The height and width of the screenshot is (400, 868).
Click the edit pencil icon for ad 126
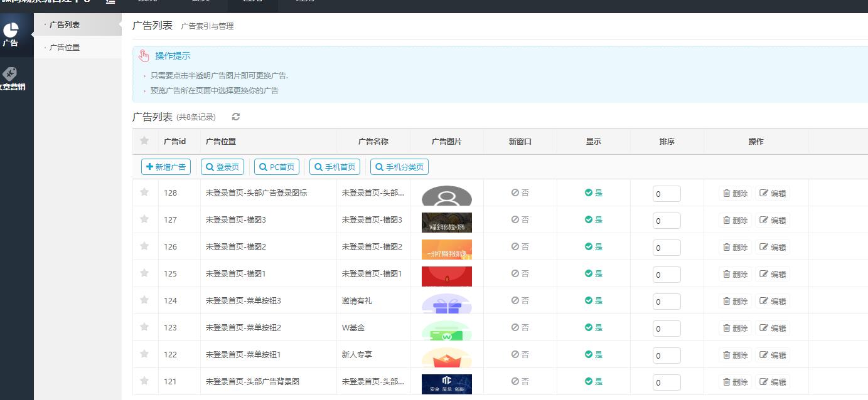[x=764, y=247]
